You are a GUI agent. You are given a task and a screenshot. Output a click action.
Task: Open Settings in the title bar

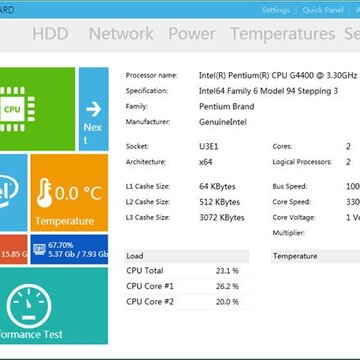point(276,10)
